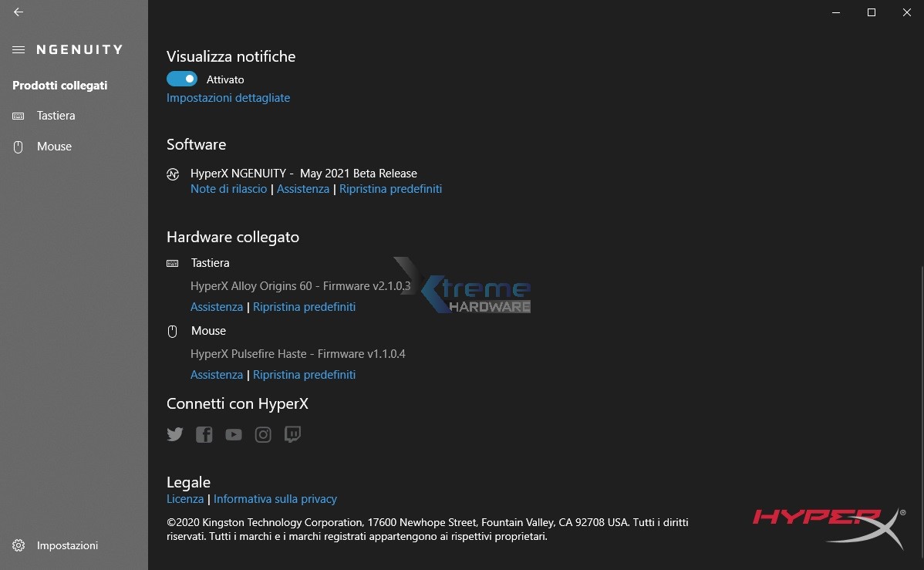Go back using the arrow icon
The image size is (924, 570).
[19, 12]
